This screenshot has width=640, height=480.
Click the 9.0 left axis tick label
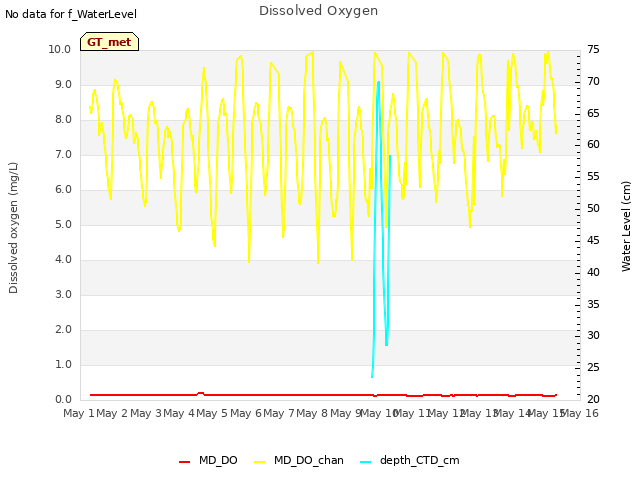[63, 84]
